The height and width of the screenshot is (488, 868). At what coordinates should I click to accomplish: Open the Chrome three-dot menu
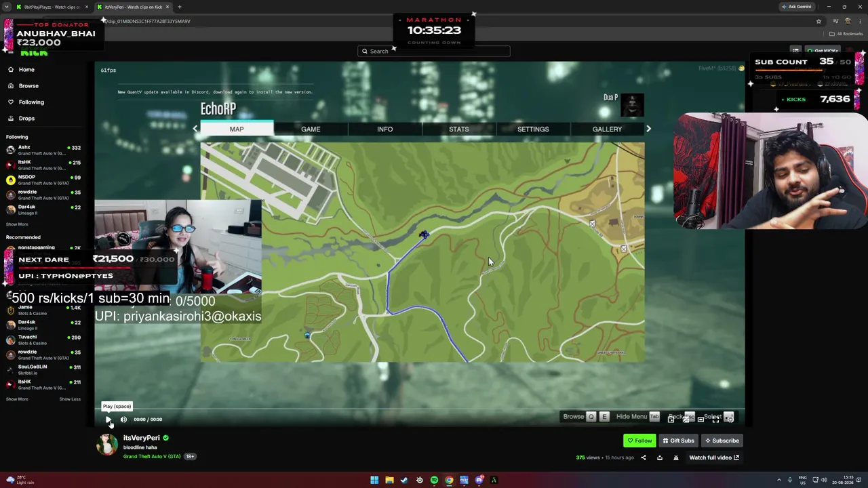click(860, 21)
